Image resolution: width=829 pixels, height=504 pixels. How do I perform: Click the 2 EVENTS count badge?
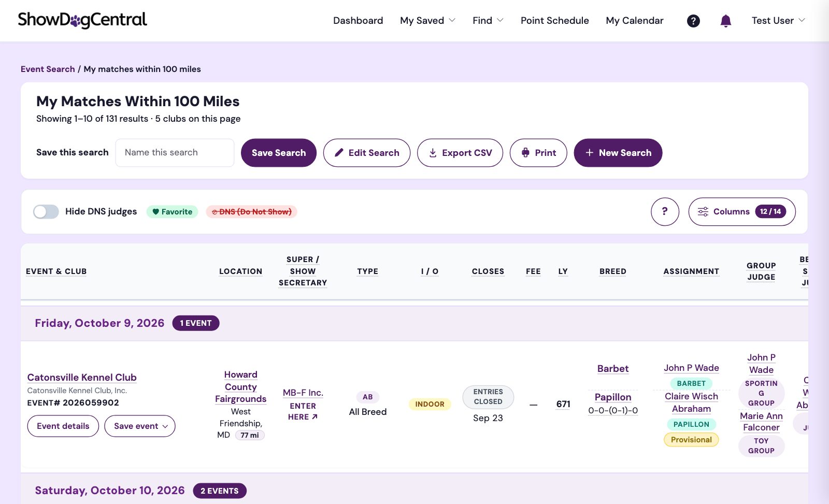[220, 491]
